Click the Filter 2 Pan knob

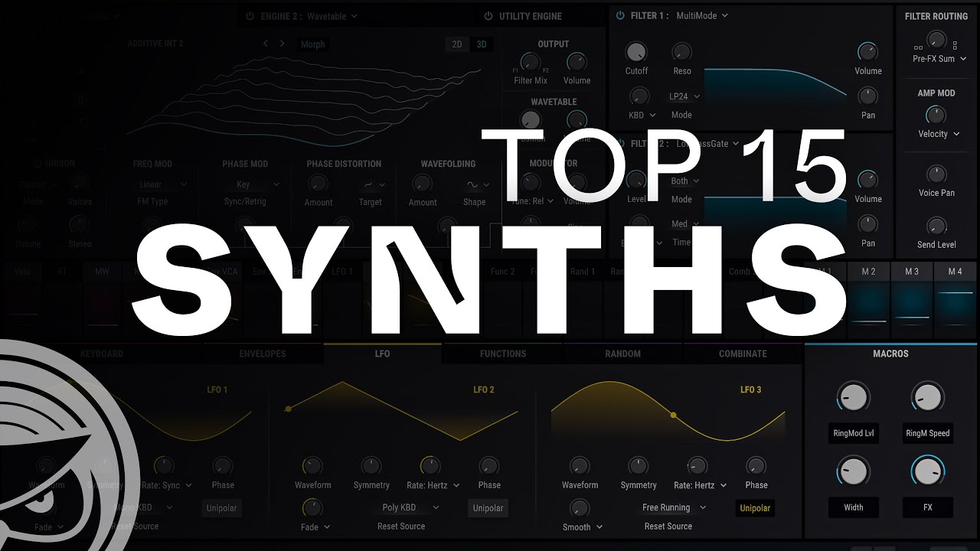pyautogui.click(x=867, y=224)
